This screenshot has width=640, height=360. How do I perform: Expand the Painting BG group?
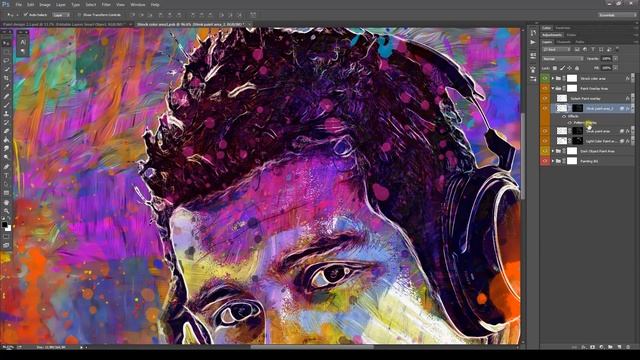click(x=553, y=161)
